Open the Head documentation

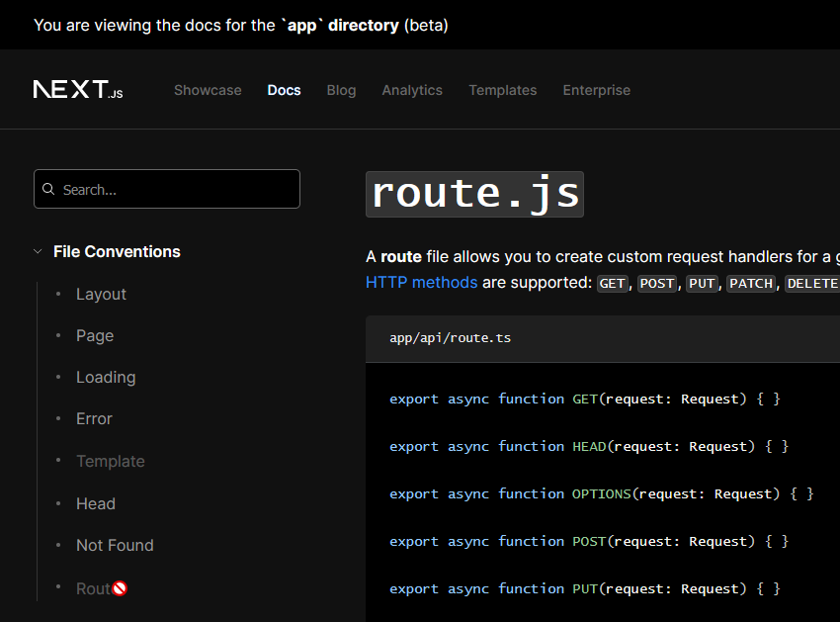pyautogui.click(x=95, y=503)
